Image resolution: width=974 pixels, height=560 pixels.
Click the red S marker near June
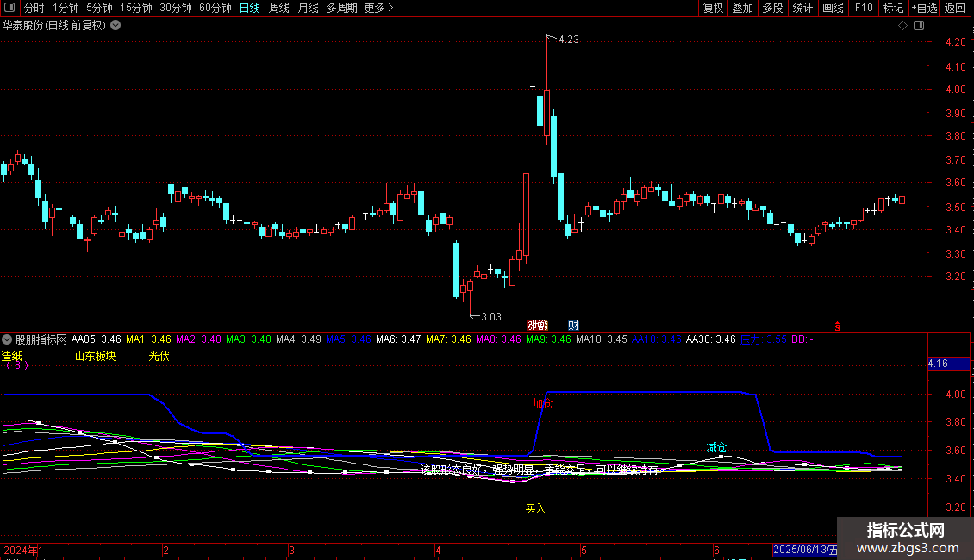pyautogui.click(x=837, y=327)
